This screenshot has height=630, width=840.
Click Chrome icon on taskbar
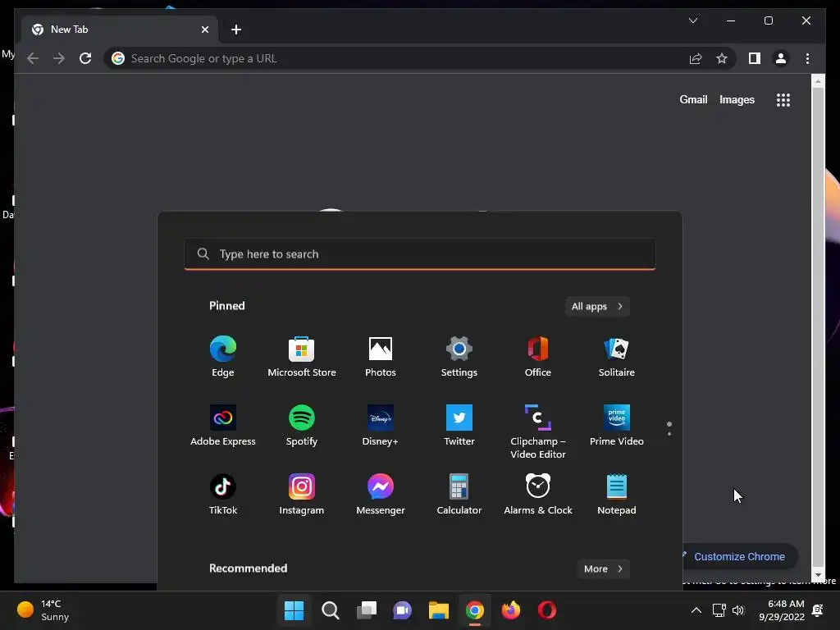click(475, 610)
